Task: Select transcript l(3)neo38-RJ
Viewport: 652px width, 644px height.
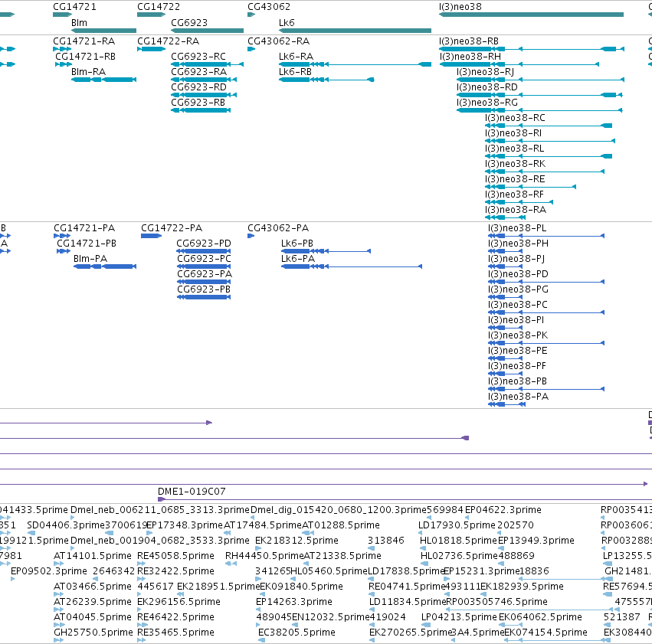Action: coord(485,72)
